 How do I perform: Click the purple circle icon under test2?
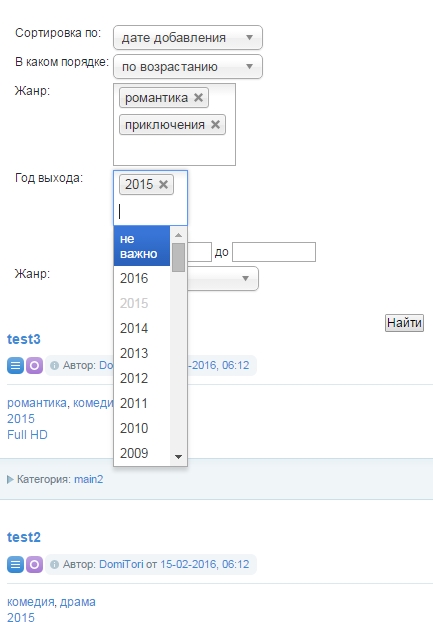(x=34, y=564)
